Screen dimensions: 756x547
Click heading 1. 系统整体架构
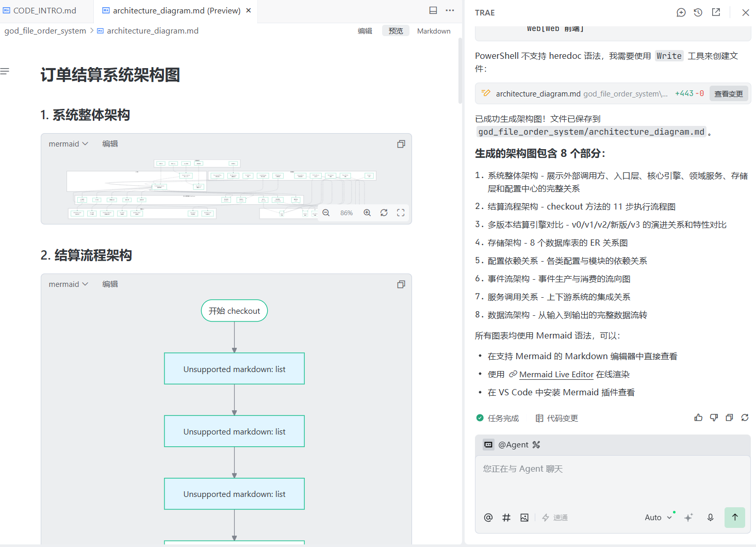[85, 115]
